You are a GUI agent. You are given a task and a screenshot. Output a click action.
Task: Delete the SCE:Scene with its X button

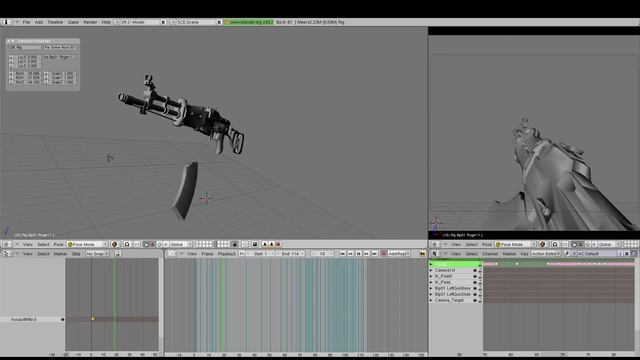pos(219,22)
